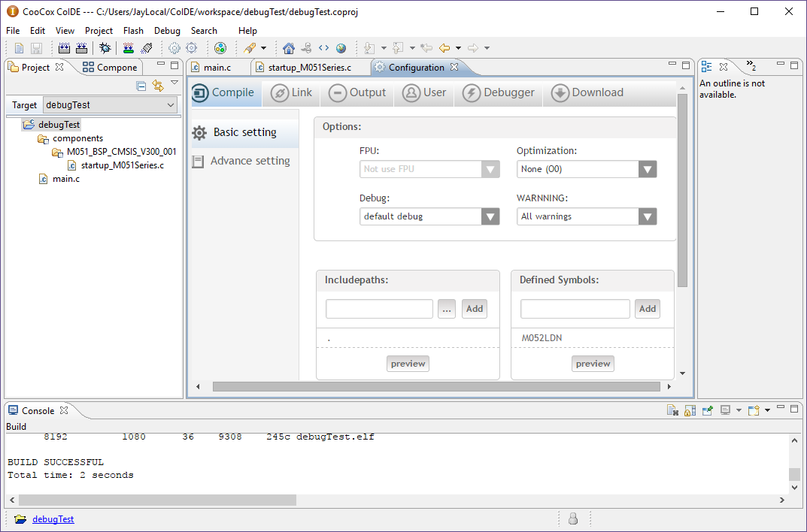This screenshot has height=532, width=807.
Task: Click preview button under Defined Symbols
Action: 593,364
